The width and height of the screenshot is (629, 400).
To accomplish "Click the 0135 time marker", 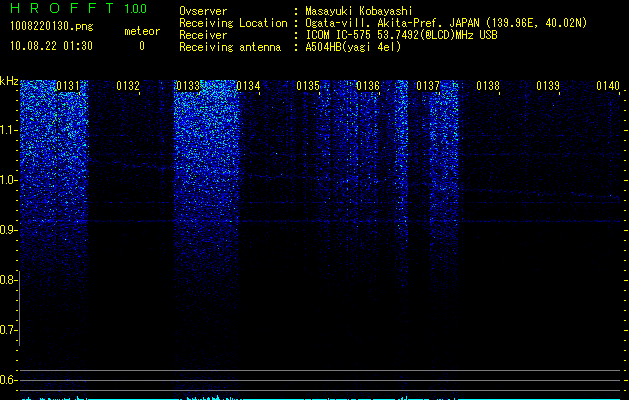I will (308, 86).
